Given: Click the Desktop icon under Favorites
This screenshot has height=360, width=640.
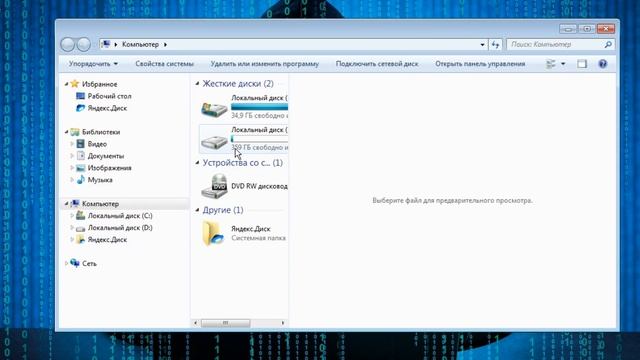Looking at the screenshot, I should [80, 96].
